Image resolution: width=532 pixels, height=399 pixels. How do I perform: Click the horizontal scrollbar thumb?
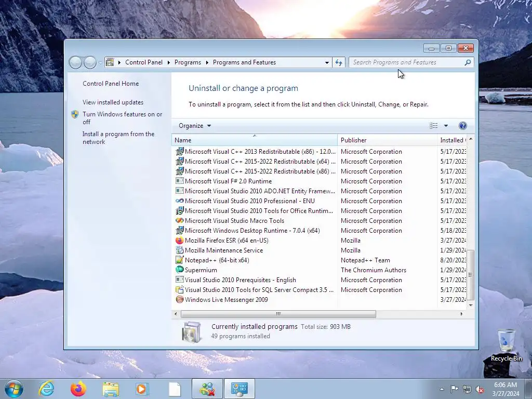tap(278, 314)
